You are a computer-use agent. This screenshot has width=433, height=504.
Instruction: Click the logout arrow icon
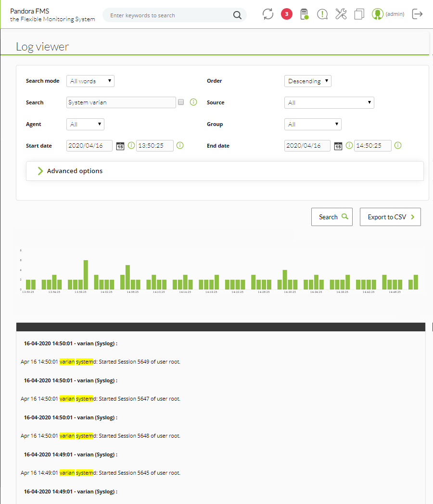[x=417, y=14]
